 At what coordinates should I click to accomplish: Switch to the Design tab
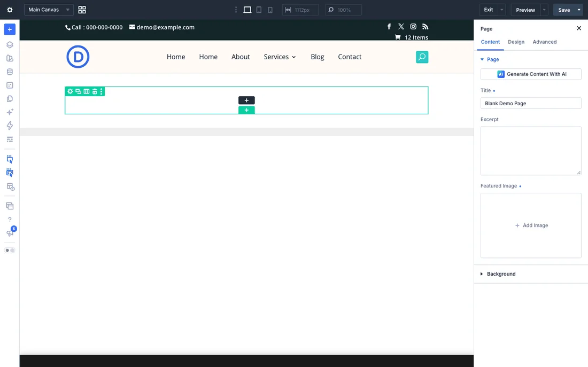pyautogui.click(x=516, y=42)
